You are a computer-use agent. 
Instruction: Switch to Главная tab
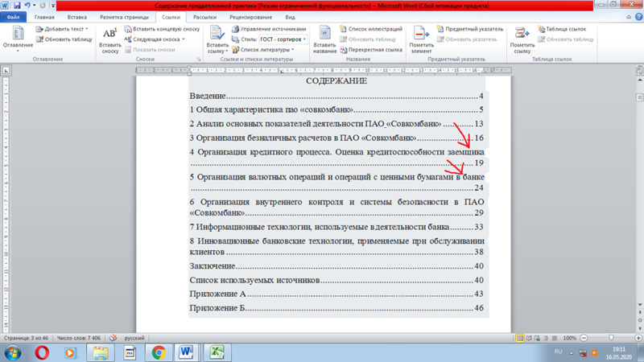coord(44,17)
